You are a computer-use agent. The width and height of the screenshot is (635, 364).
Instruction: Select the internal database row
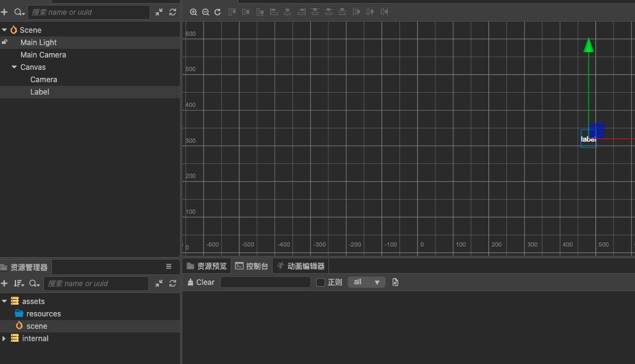tap(90, 339)
